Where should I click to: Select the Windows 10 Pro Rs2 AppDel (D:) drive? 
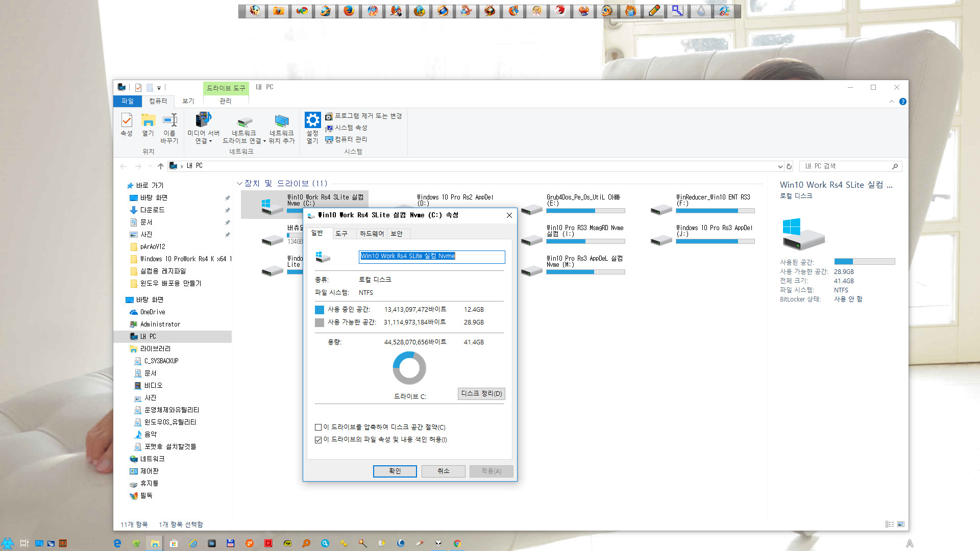(x=455, y=200)
